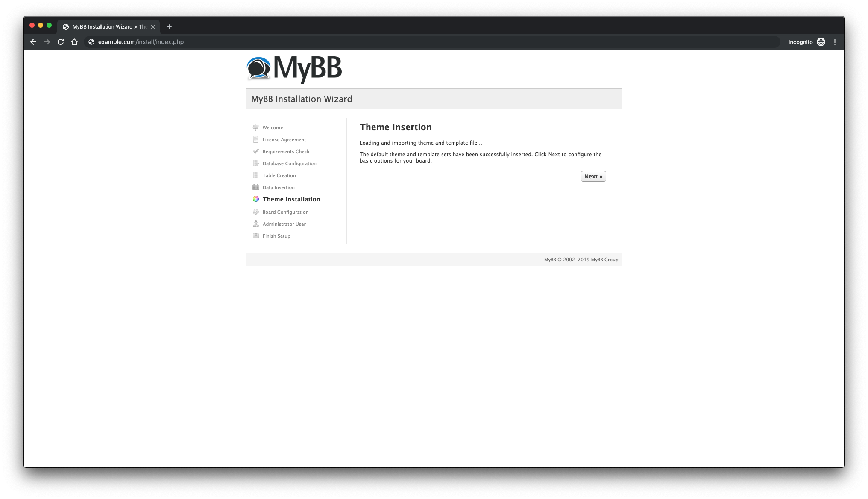868x499 pixels.
Task: Navigate to Welcome installation step
Action: tap(273, 128)
